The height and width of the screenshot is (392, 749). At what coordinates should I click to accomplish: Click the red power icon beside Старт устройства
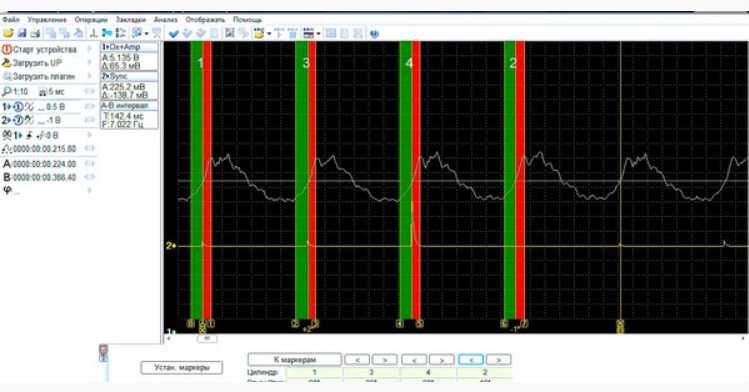(x=7, y=50)
